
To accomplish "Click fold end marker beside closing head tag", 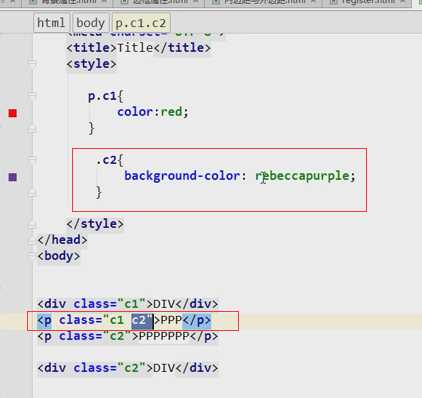I will (32, 240).
